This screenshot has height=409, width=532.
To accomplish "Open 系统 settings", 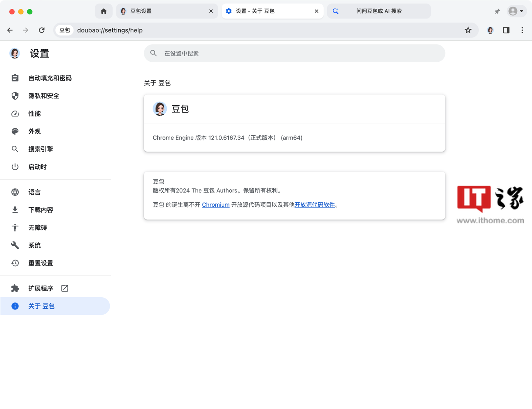I will (55, 245).
